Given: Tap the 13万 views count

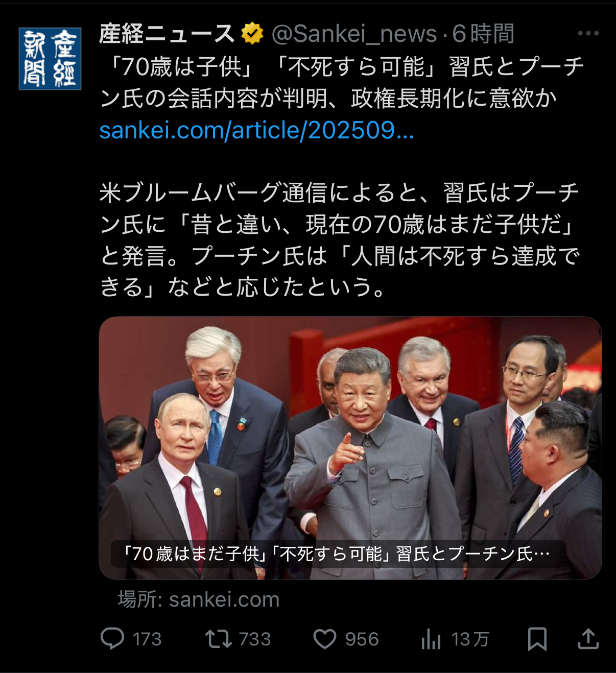Looking at the screenshot, I should 470,639.
